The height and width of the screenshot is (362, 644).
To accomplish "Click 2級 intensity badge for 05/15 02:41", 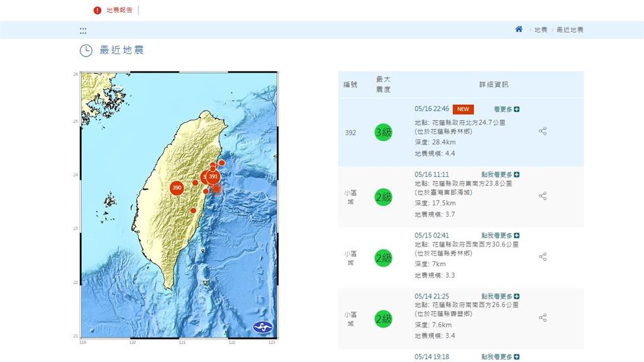I will coord(383,258).
